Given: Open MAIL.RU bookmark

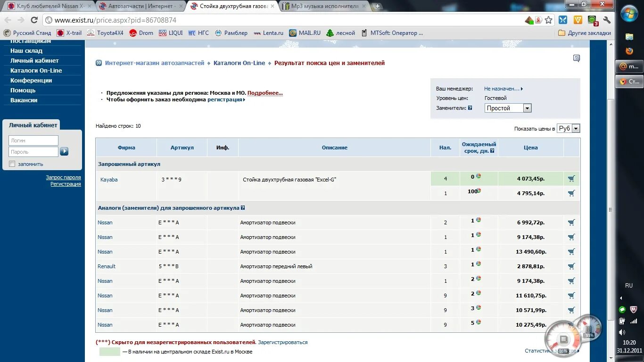Looking at the screenshot, I should pyautogui.click(x=305, y=33).
